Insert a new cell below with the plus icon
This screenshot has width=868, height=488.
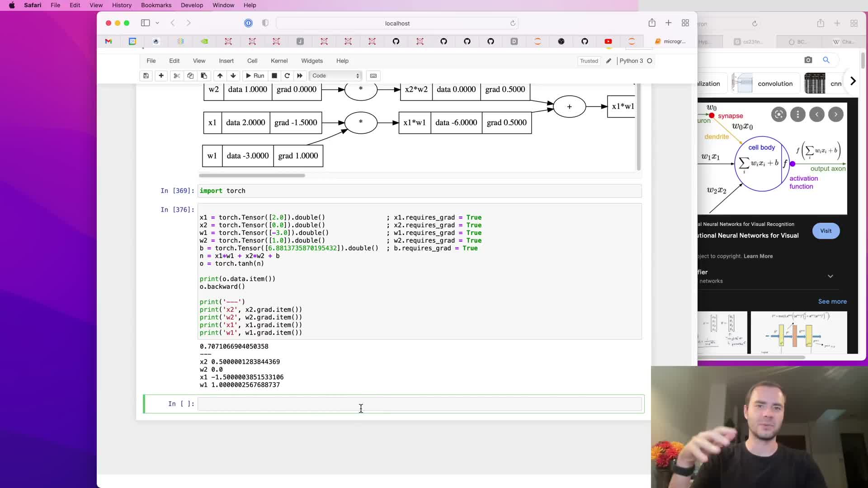(161, 75)
